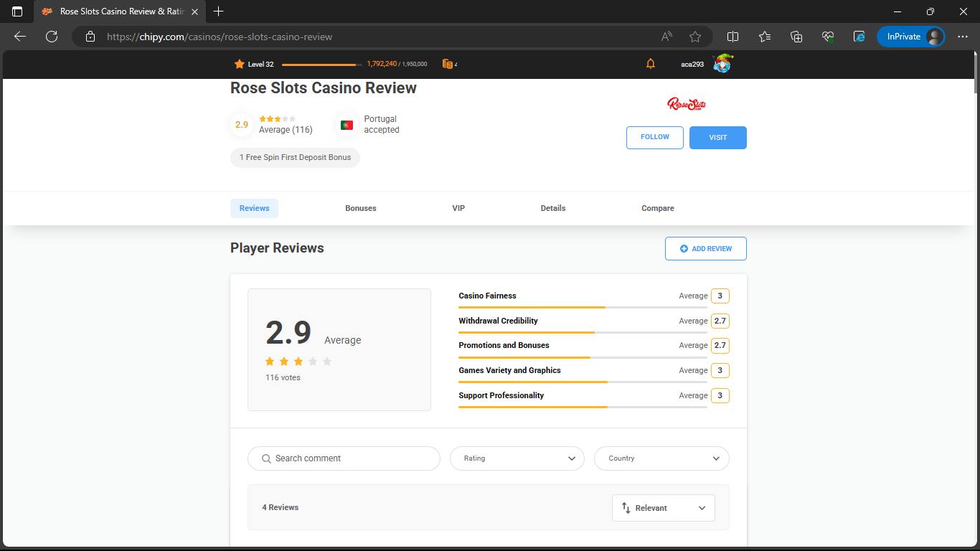Screen dimensions: 980x551
Task: Click the Search comment input field
Action: [x=344, y=458]
